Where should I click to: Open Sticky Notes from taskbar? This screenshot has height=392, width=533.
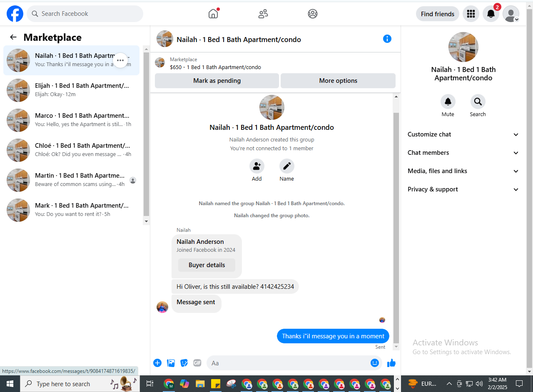pos(216,384)
